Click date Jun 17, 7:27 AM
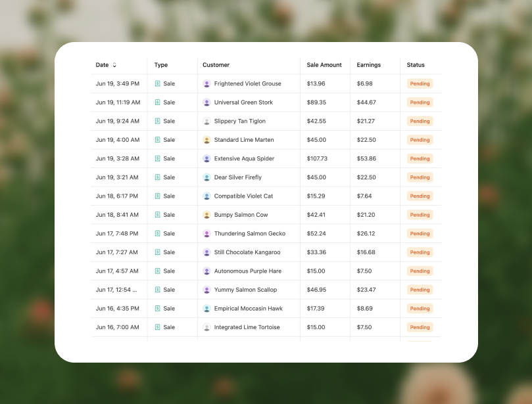Viewport: 532px width, 404px height. tap(116, 252)
